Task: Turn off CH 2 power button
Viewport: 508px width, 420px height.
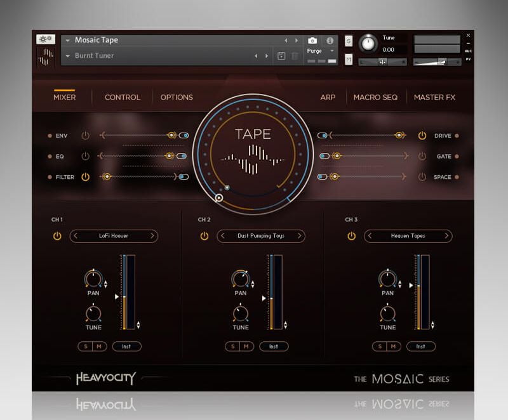Action: point(204,236)
